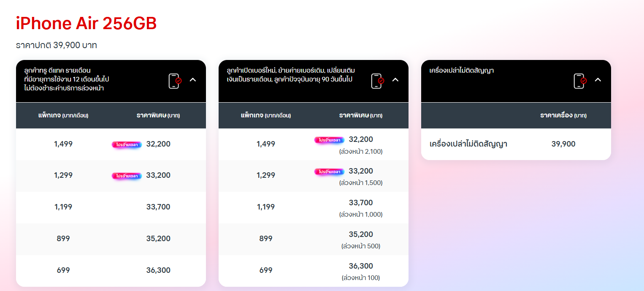Image resolution: width=644 pixels, height=291 pixels.
Task: Click the promo badge beside 32,200 with 2,100 advance
Action: pos(329,140)
